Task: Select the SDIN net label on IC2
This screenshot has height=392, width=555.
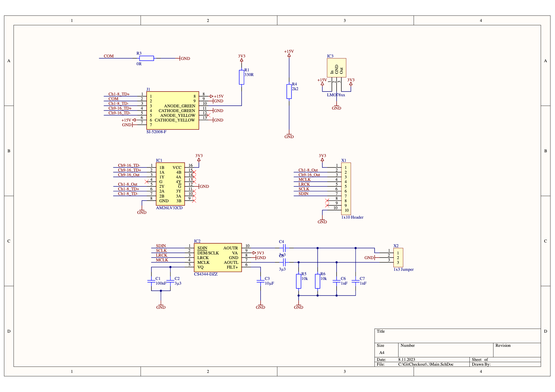Action: (161, 246)
